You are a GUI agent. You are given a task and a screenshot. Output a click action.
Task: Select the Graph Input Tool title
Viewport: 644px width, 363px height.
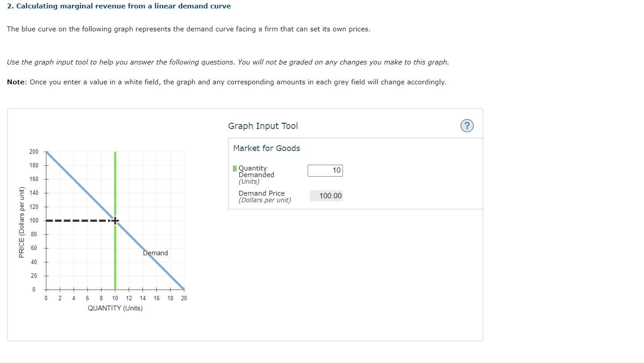click(x=263, y=126)
